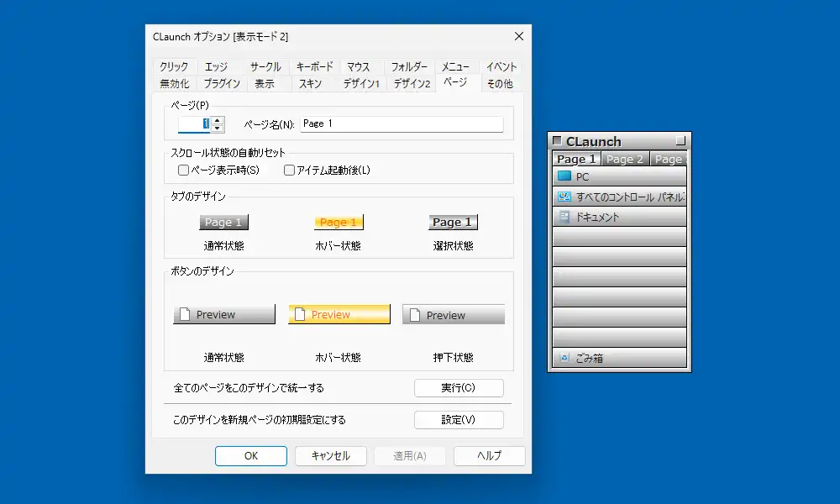Viewport: 840px width, 504px height.
Task: Open the デザイン1 tab
Action: coord(361,83)
